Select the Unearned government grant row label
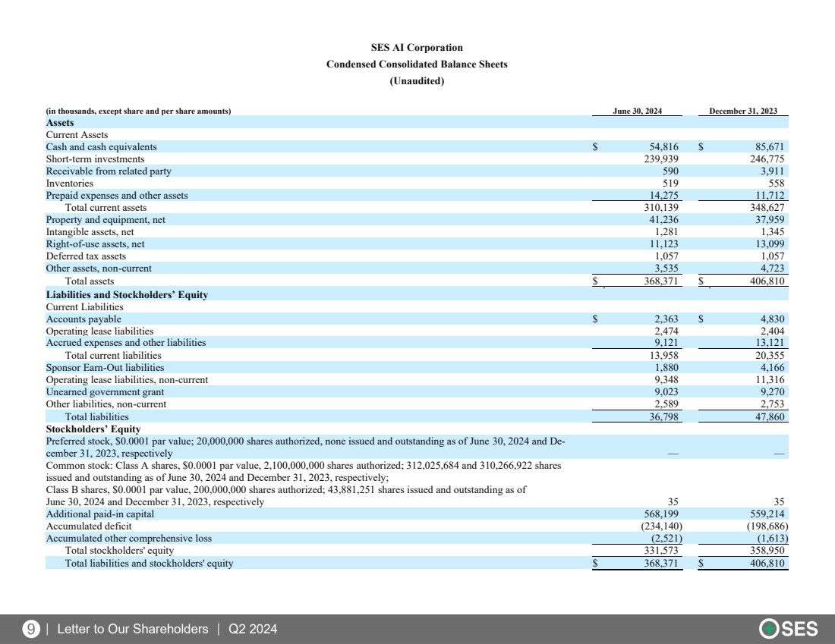Viewport: 835px width, 644px height. 105,392
